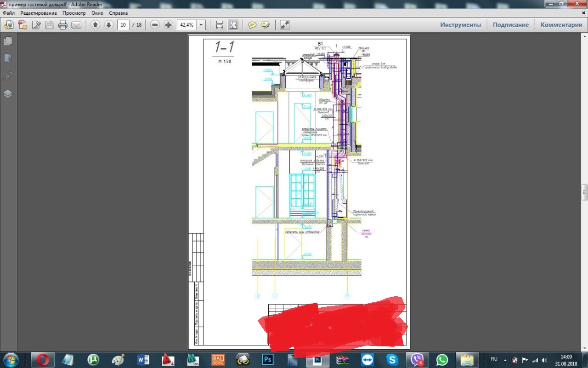Select the highlight text tool
The width and height of the screenshot is (588, 368).
(266, 25)
